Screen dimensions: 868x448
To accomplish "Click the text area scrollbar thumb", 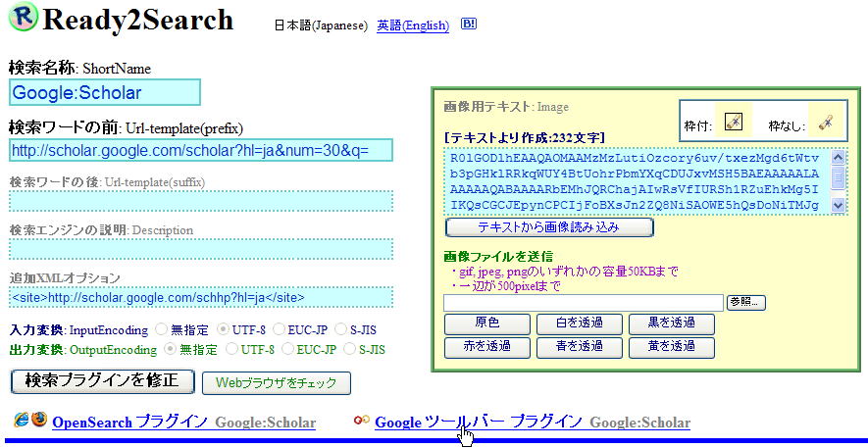I will (x=839, y=177).
